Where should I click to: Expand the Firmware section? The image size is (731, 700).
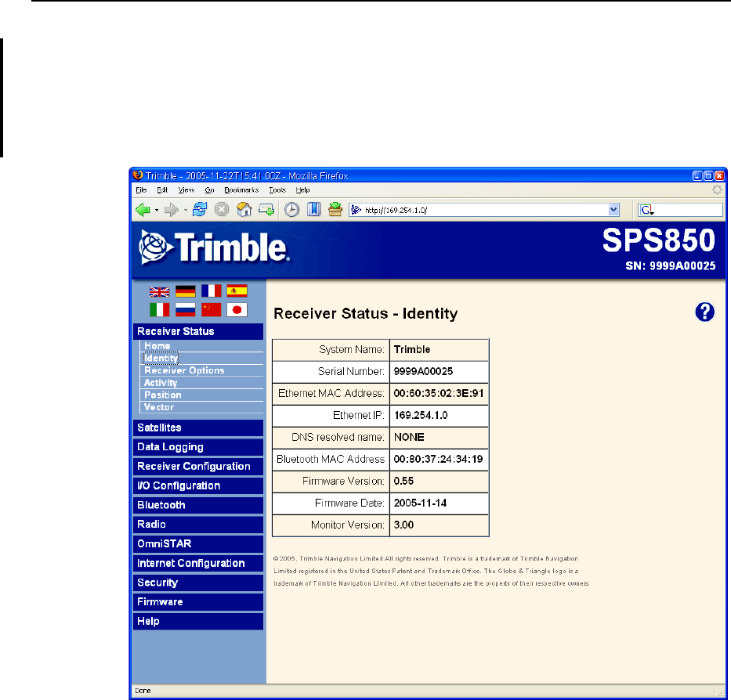(198, 601)
